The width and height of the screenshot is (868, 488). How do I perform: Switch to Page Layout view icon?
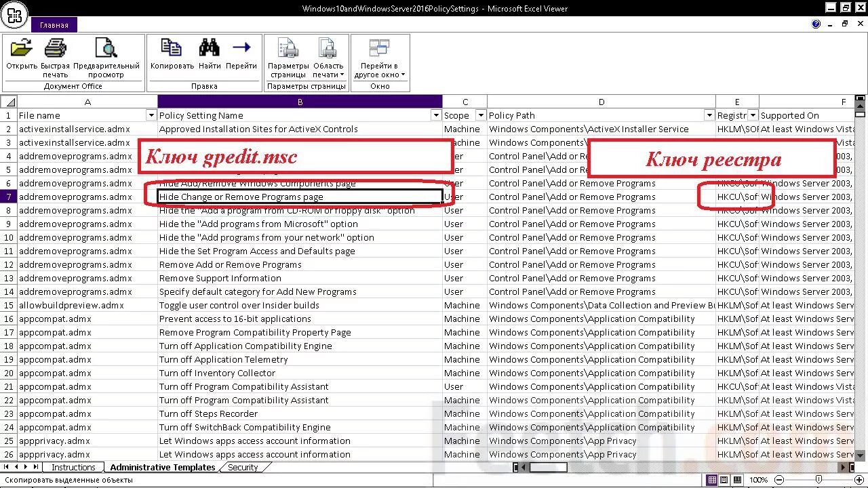click(x=724, y=480)
